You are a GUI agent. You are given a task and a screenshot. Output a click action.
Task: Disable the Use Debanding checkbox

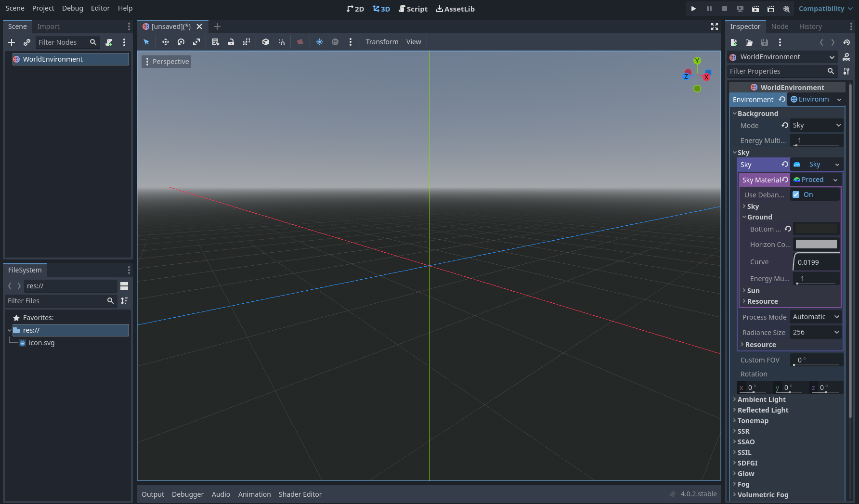pos(796,194)
